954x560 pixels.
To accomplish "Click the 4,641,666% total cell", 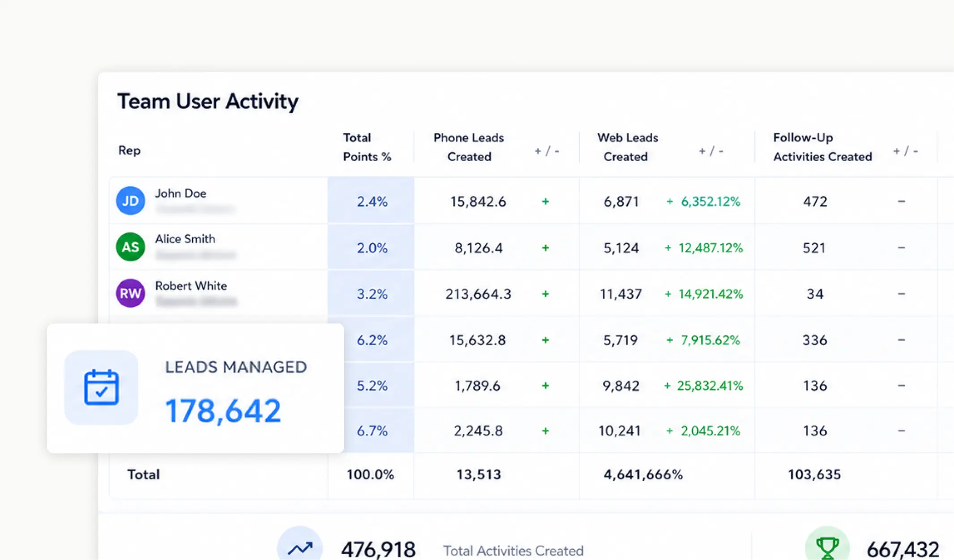I will point(643,475).
